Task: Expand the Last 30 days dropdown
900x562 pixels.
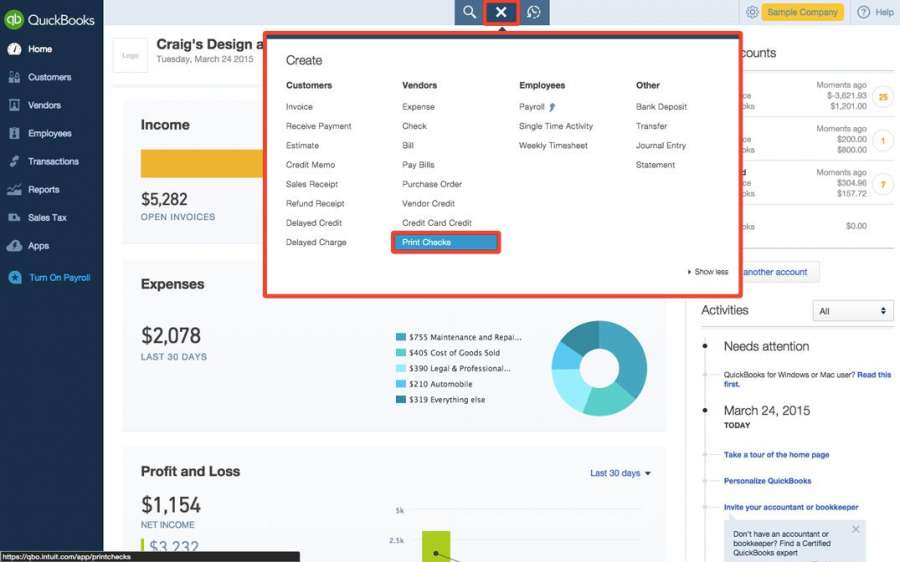Action: pos(620,473)
